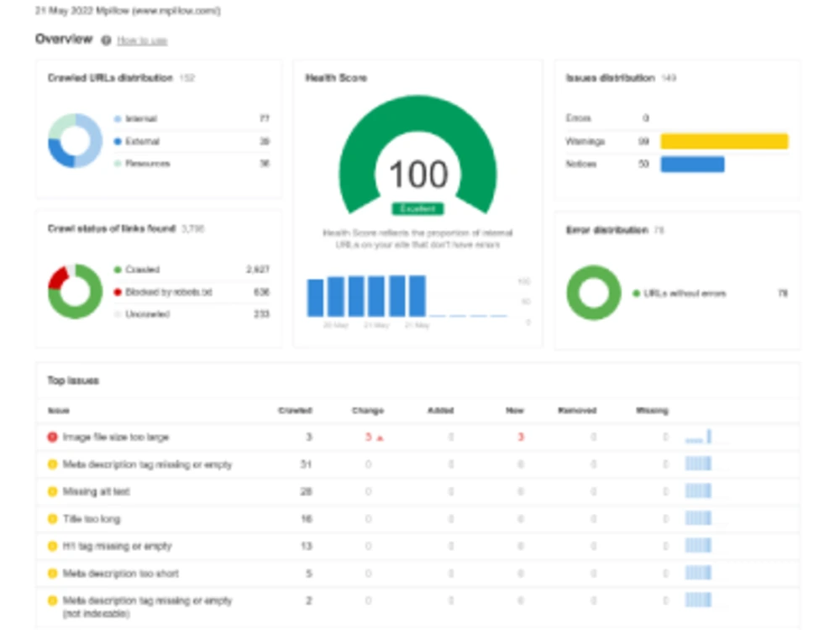Click the green Excellent badge under 100
Viewport: 840px width, 630px height.
pyautogui.click(x=417, y=208)
